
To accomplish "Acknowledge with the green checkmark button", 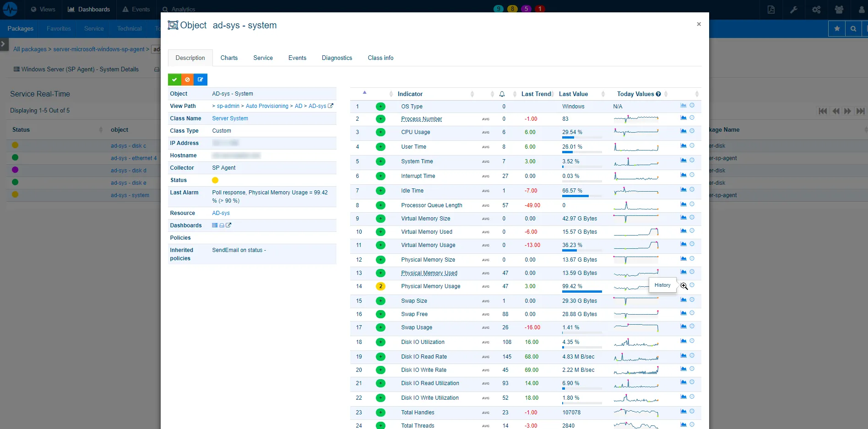I will pos(174,79).
